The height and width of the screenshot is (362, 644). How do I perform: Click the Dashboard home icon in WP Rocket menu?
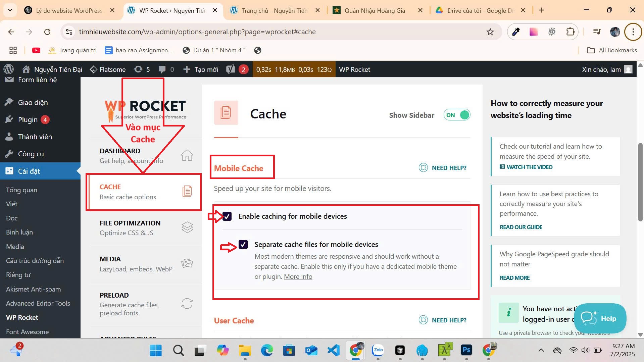[x=187, y=155]
